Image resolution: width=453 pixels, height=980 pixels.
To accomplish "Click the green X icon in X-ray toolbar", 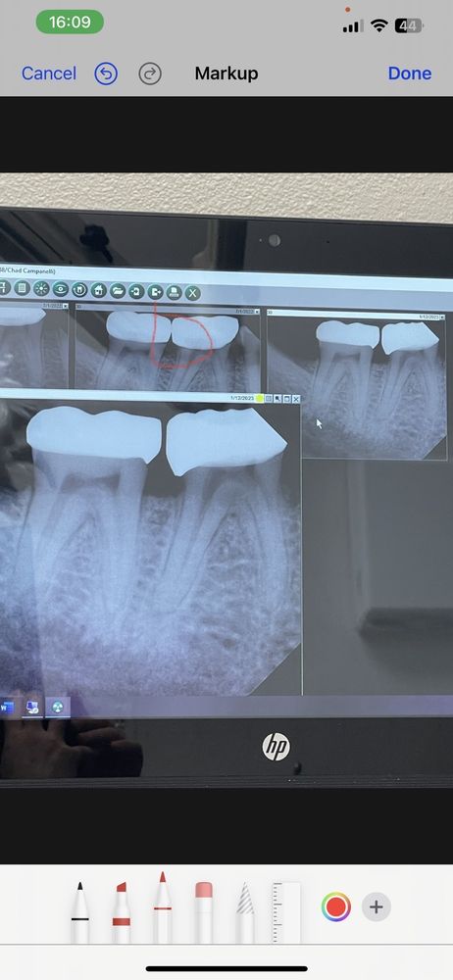I will pos(193,292).
